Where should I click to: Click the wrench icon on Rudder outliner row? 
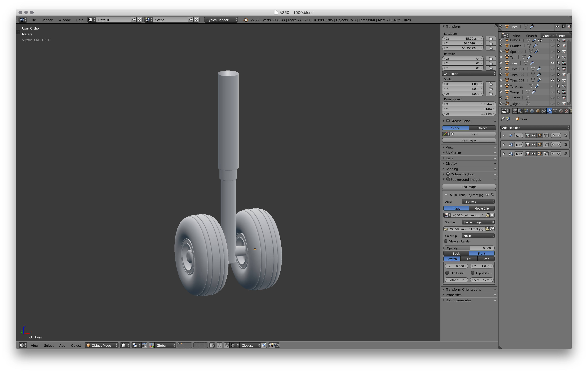tap(535, 46)
